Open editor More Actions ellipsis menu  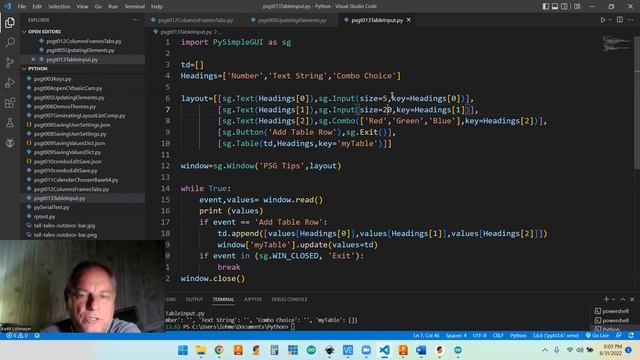(631, 20)
